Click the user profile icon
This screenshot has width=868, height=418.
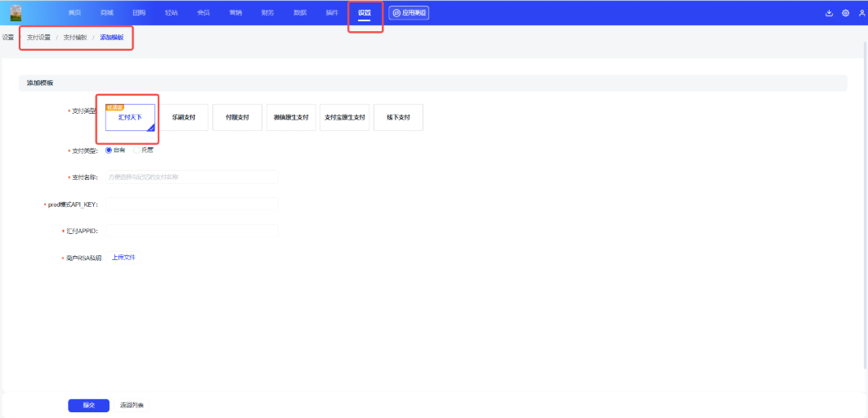(x=861, y=13)
